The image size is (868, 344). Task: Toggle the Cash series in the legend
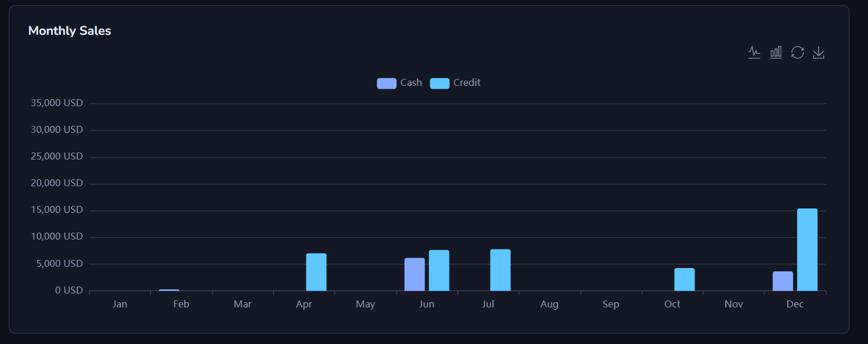(399, 83)
